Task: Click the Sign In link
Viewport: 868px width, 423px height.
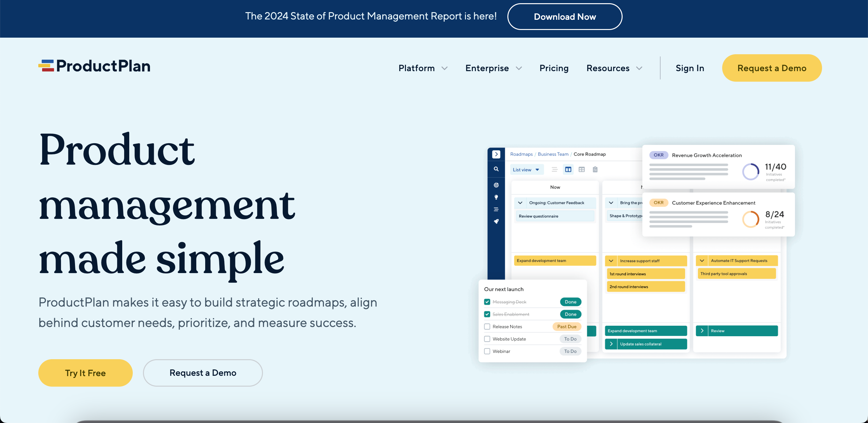Action: [690, 68]
